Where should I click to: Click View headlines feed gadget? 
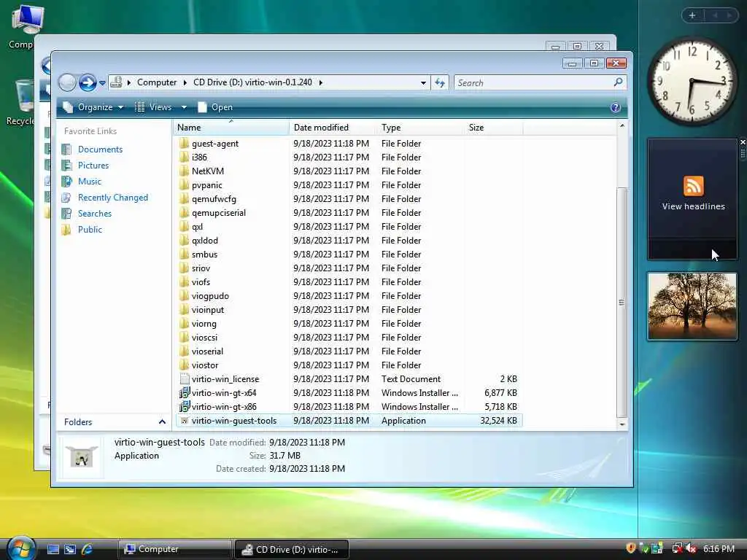coord(693,199)
